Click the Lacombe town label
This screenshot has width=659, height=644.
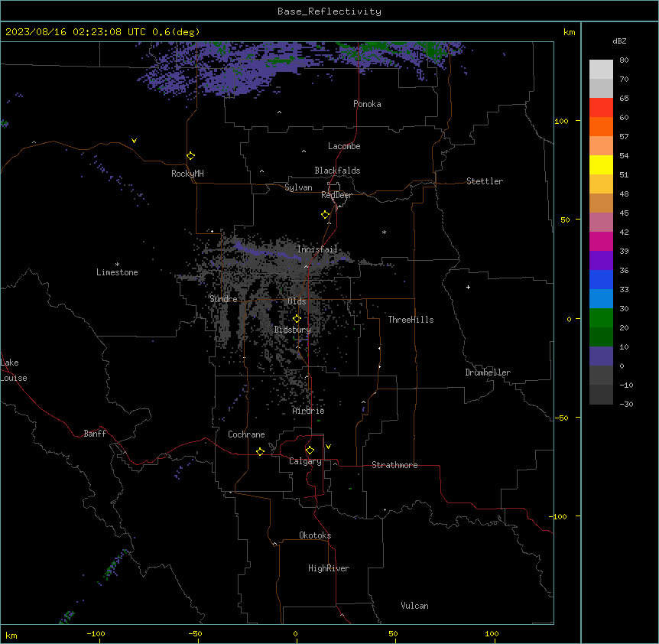pyautogui.click(x=344, y=146)
